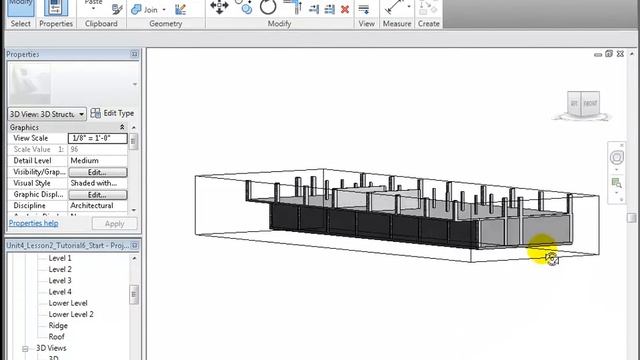Open the Paste dropdown arrow

click(x=93, y=9)
